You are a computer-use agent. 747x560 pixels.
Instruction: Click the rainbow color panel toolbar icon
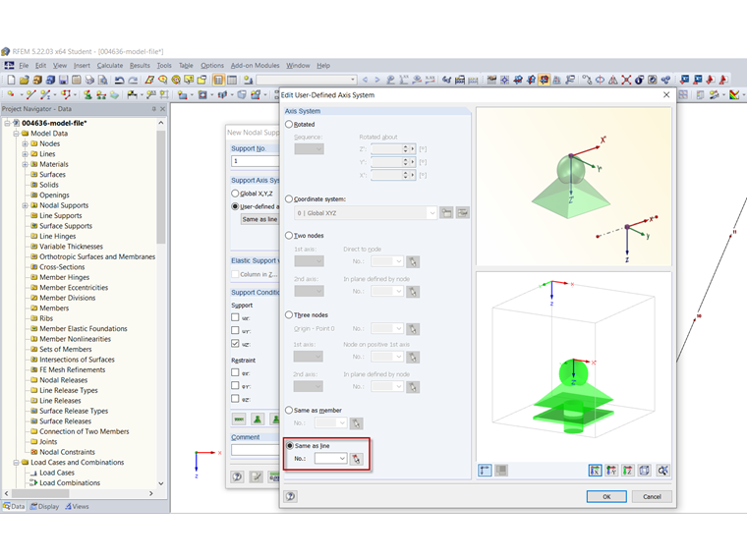pyautogui.click(x=734, y=94)
